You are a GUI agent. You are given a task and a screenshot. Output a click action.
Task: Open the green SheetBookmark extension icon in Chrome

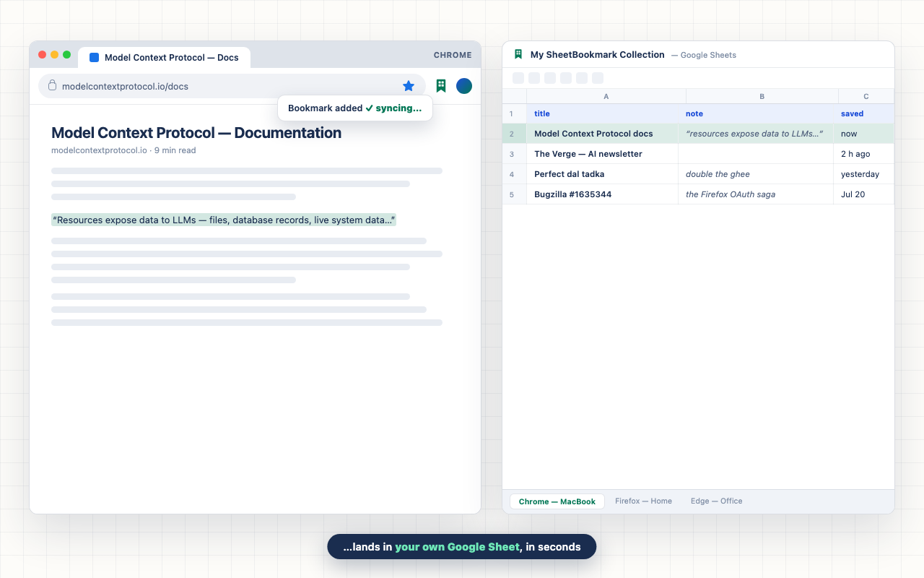pos(441,86)
